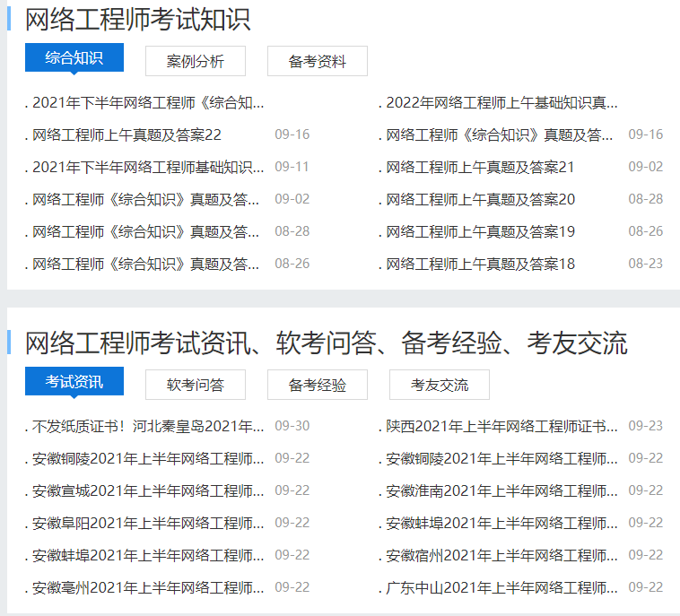Open the 不发纸质证书 河北秦皇岛 news link
This screenshot has height=616, width=680.
[148, 426]
